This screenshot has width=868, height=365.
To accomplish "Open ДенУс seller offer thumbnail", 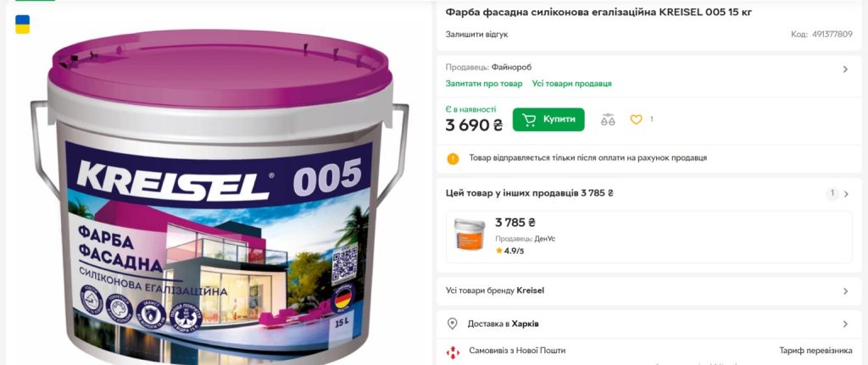I will click(x=470, y=234).
